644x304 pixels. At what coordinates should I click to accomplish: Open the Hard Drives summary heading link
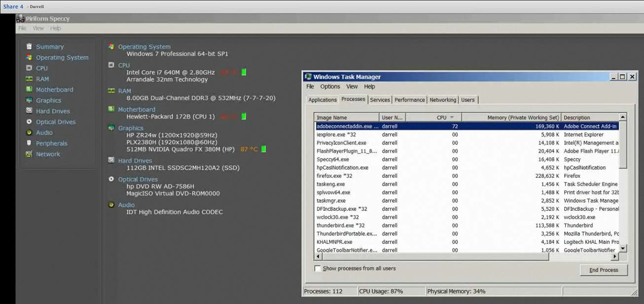135,161
